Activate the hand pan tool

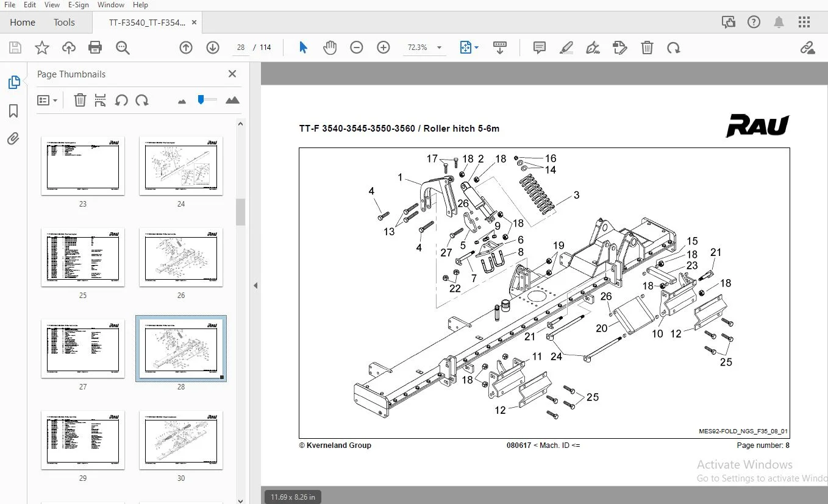[x=330, y=48]
